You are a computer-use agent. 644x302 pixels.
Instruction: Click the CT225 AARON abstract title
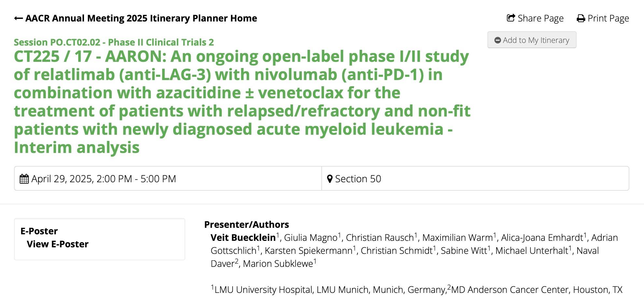pyautogui.click(x=242, y=102)
